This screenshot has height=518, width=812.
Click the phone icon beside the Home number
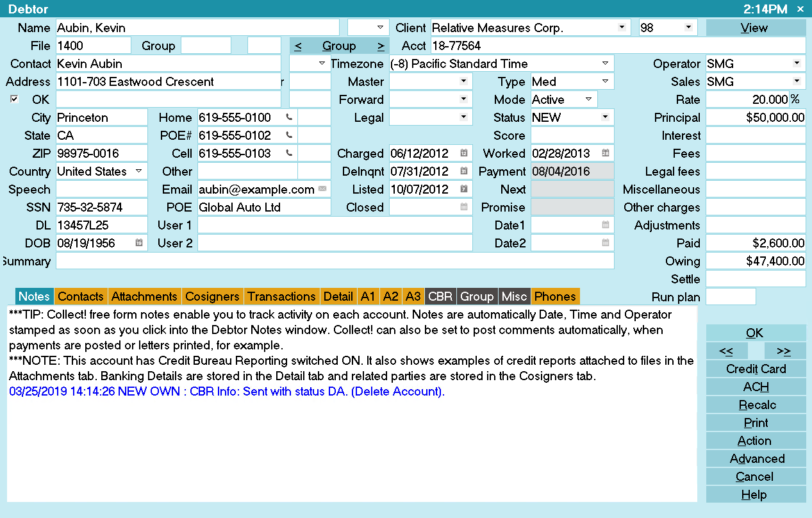pos(289,117)
